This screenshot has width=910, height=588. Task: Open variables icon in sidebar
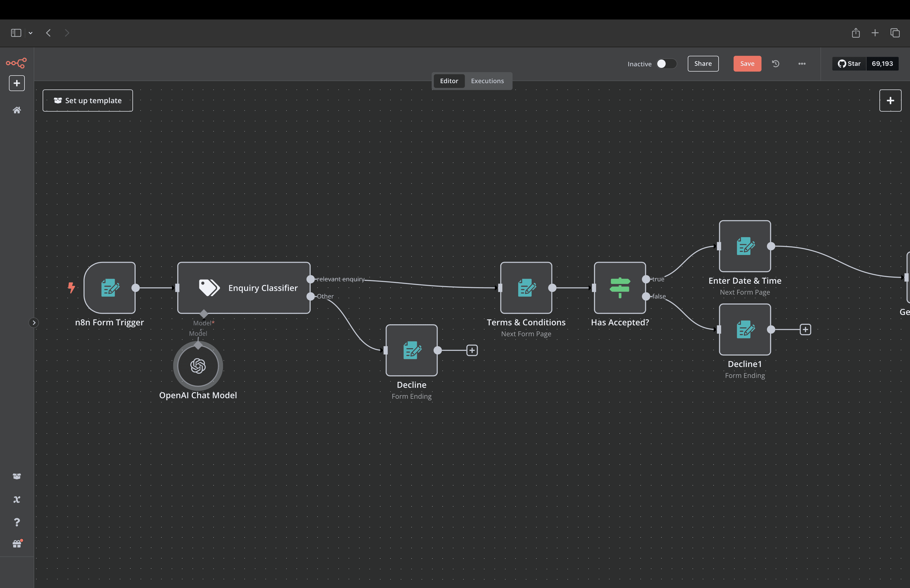(x=17, y=499)
